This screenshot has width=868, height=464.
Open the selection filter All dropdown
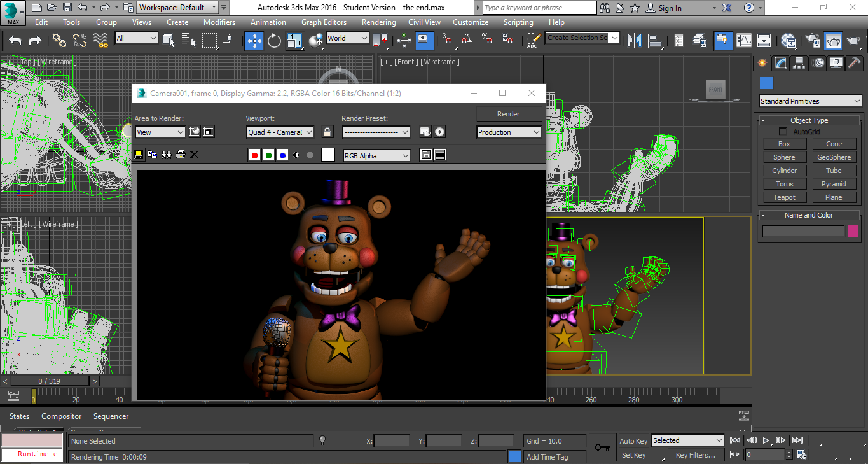point(136,38)
